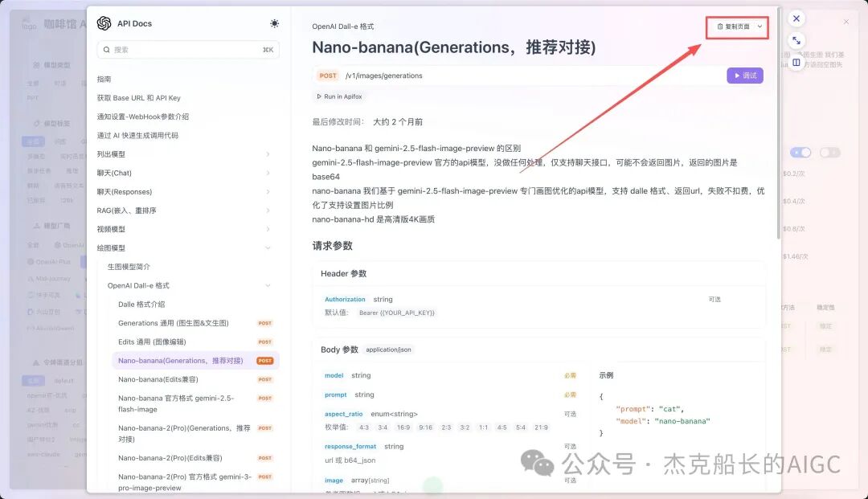Open the 指南 sidebar item

(x=104, y=79)
